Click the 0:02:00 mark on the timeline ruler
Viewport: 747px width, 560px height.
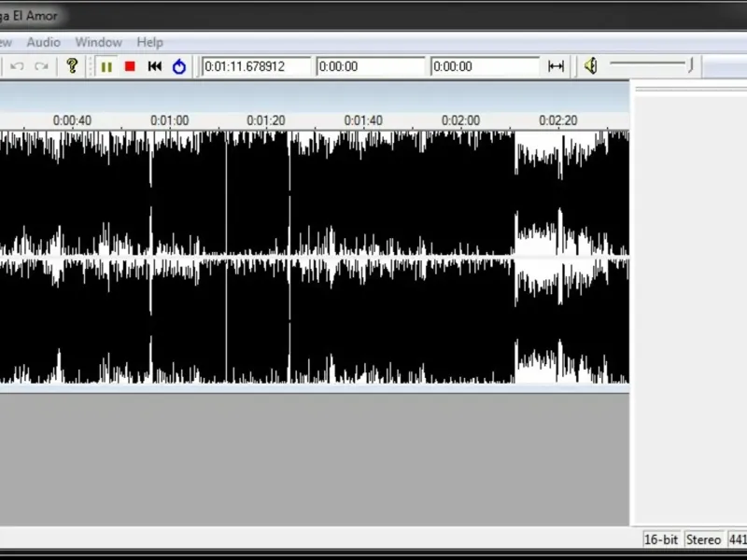click(x=460, y=120)
